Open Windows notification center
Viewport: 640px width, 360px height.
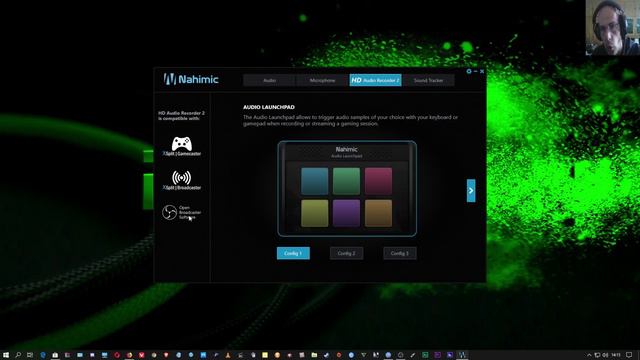[629, 355]
